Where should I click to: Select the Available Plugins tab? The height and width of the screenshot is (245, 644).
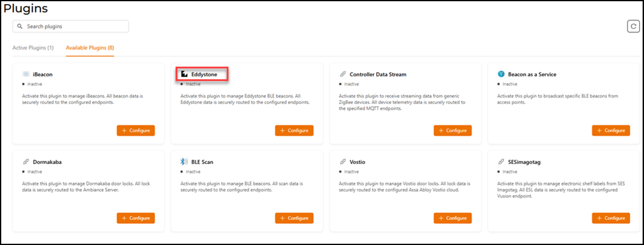click(x=90, y=48)
